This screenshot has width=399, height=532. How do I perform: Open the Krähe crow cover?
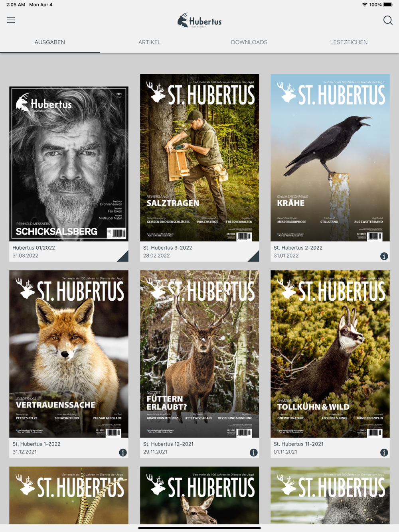pyautogui.click(x=330, y=158)
